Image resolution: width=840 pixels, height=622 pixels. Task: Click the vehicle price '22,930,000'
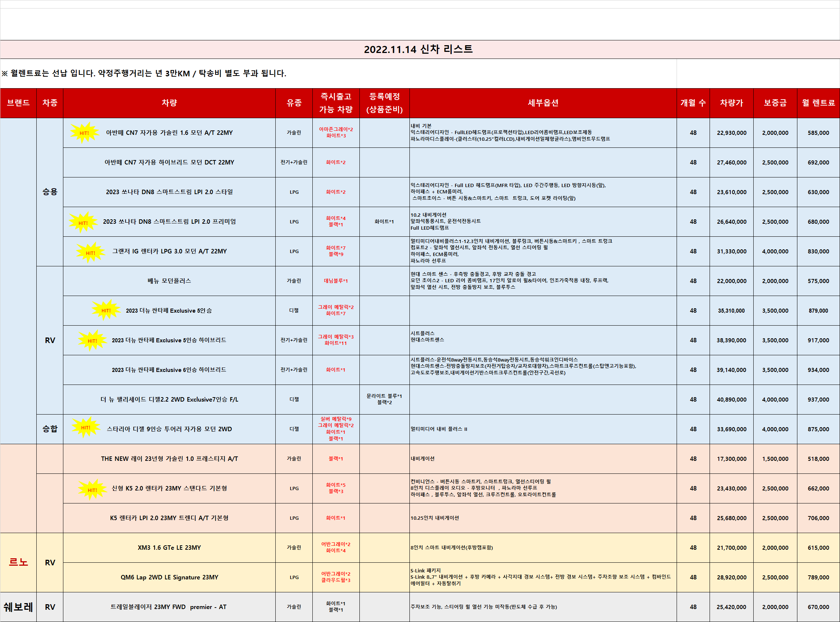(731, 133)
